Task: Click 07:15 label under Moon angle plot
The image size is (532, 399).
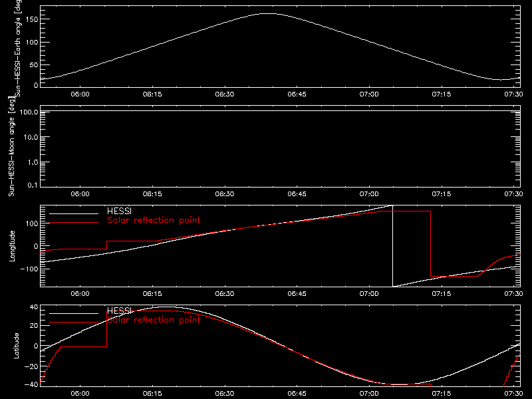Action: coord(442,194)
